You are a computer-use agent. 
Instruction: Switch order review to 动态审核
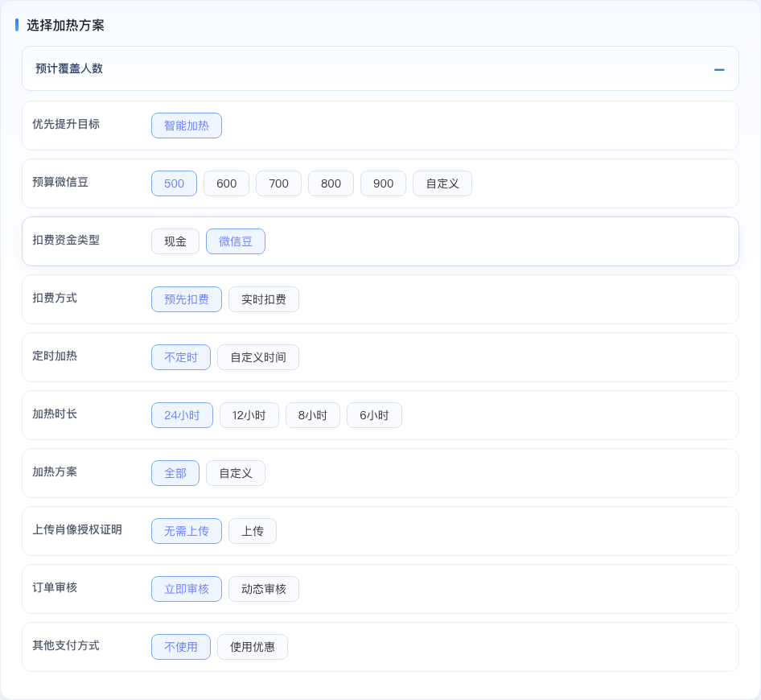click(x=264, y=589)
